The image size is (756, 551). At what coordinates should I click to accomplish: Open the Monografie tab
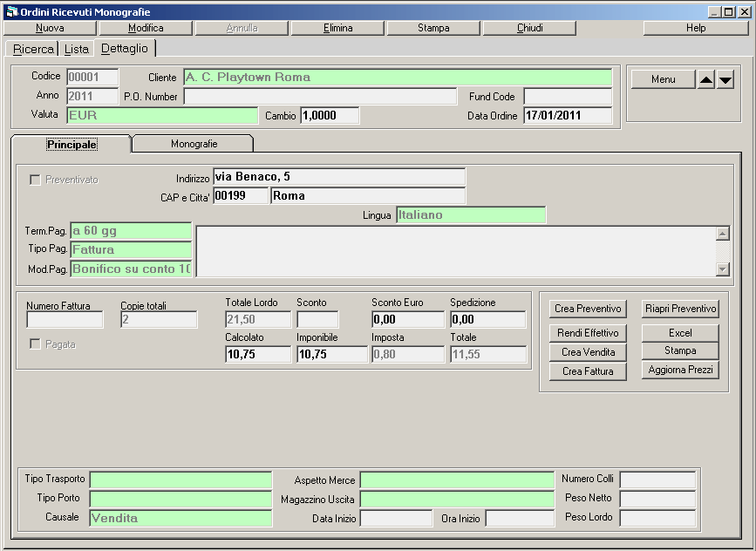[194, 144]
